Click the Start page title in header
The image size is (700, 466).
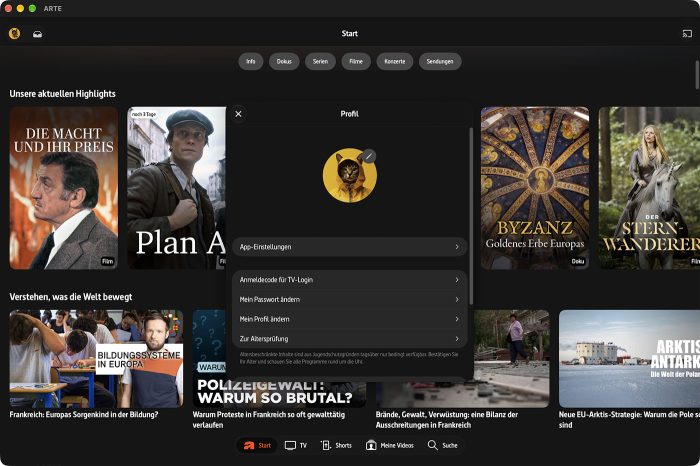[350, 33]
